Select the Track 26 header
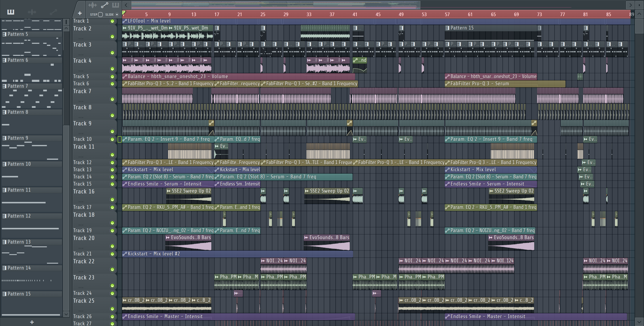The height and width of the screenshot is (326, 644). pos(95,317)
